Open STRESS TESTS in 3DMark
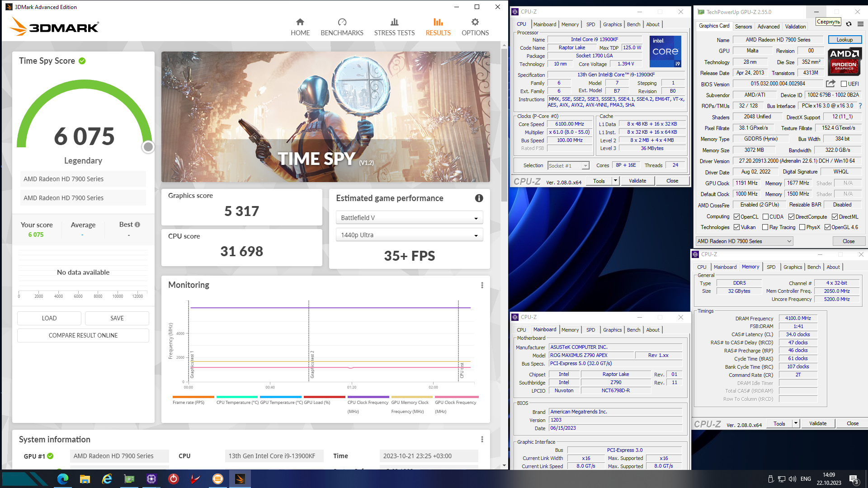 point(394,27)
